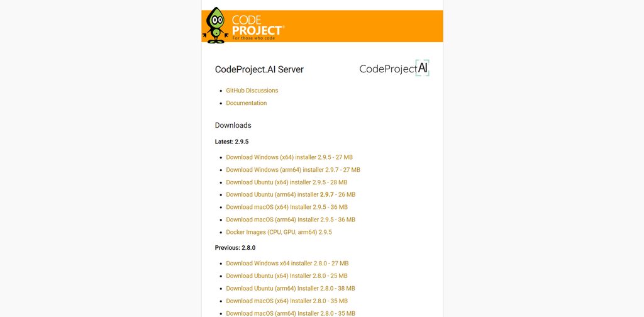Download Windows (x64) installer 2.9.5
This screenshot has height=317, width=644.
[x=289, y=157]
